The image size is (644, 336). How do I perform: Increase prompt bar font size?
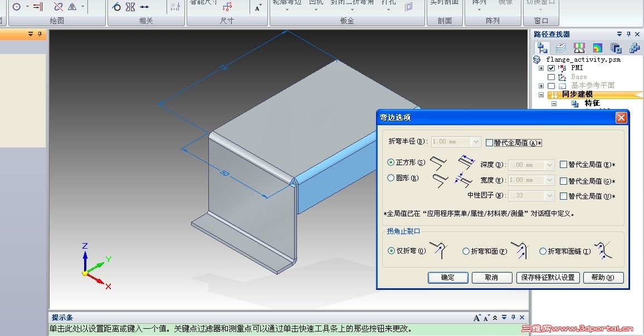[x=477, y=318]
